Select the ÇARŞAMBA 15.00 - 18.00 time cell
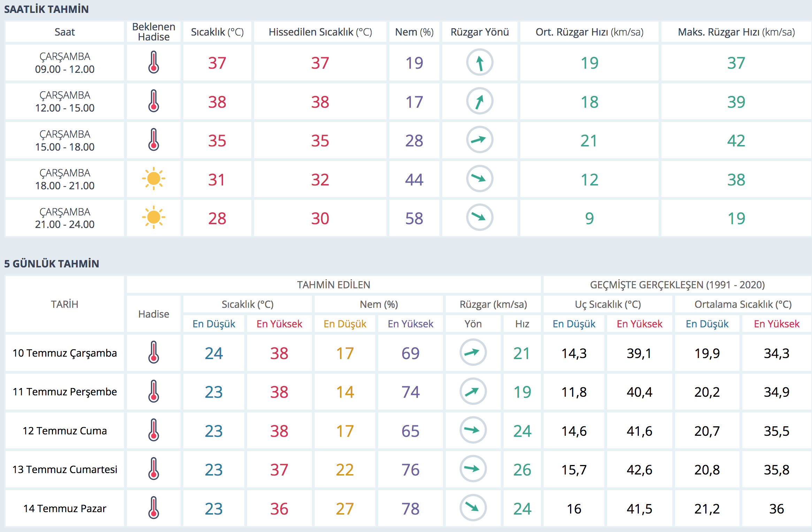 [65, 140]
